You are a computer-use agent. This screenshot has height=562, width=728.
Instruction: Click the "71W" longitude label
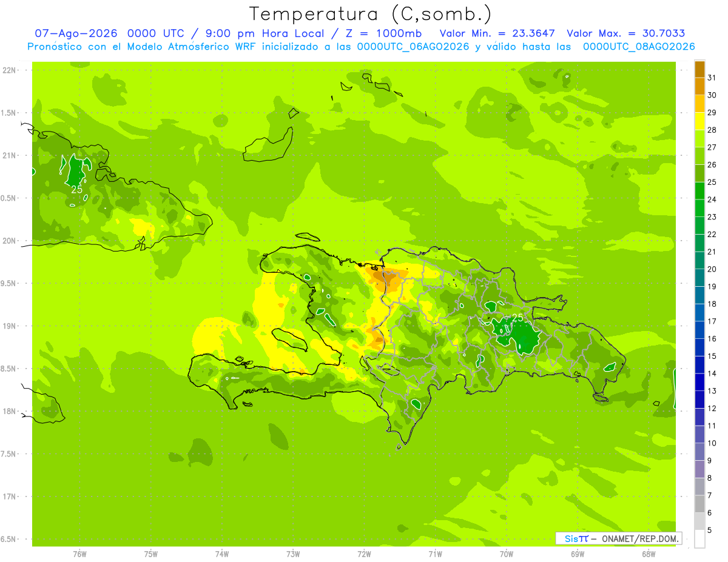(435, 554)
